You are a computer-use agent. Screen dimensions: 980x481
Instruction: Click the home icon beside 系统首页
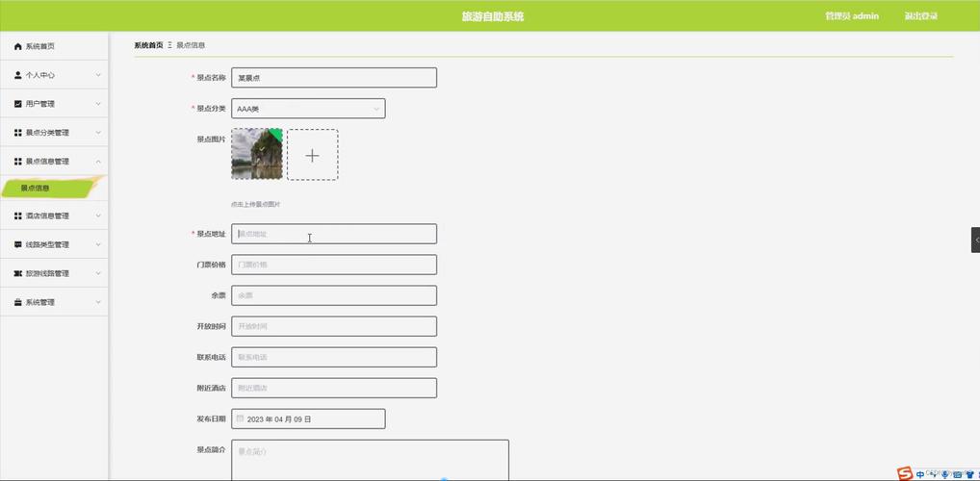(x=18, y=46)
